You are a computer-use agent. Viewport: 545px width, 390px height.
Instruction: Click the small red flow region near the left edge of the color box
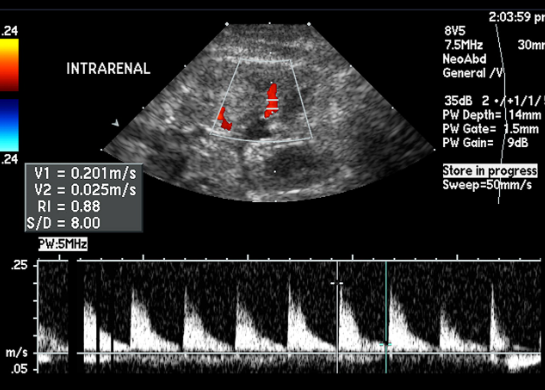tap(224, 120)
